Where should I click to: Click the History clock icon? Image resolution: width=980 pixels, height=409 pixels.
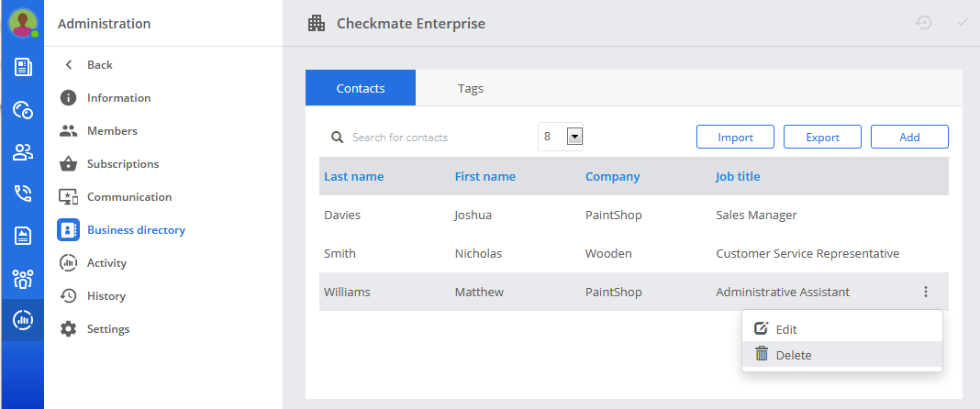point(68,296)
